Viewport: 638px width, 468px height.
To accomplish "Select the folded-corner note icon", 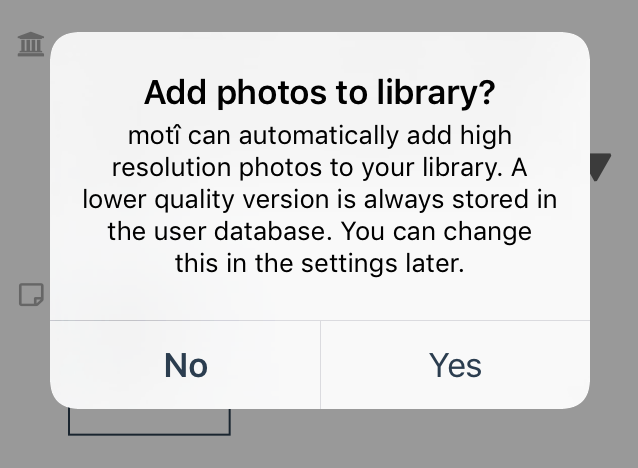I will pyautogui.click(x=31, y=295).
